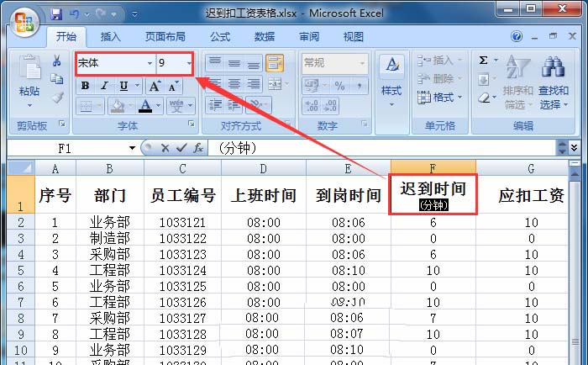Open font color dropdown arrow
The height and width of the screenshot is (365, 588).
(158, 106)
